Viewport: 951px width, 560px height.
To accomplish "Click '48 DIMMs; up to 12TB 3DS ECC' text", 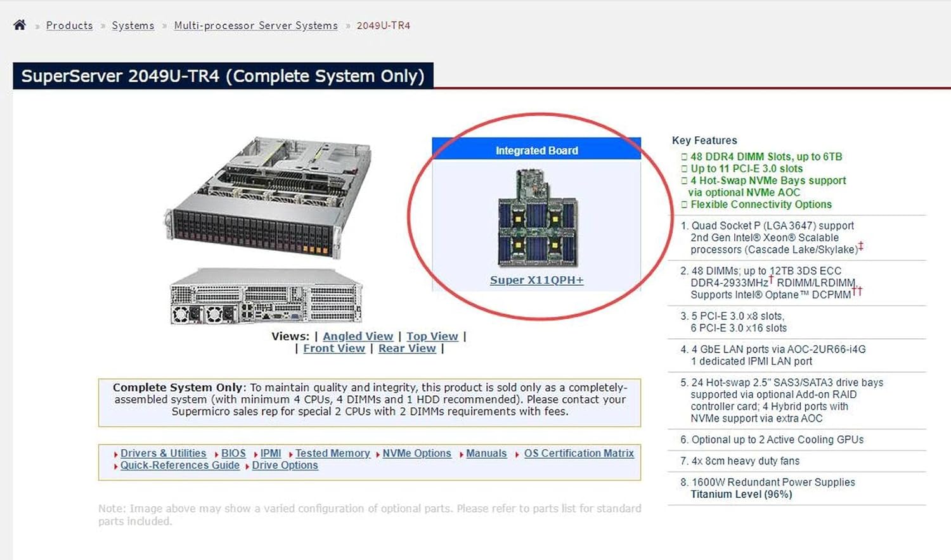I will [766, 270].
